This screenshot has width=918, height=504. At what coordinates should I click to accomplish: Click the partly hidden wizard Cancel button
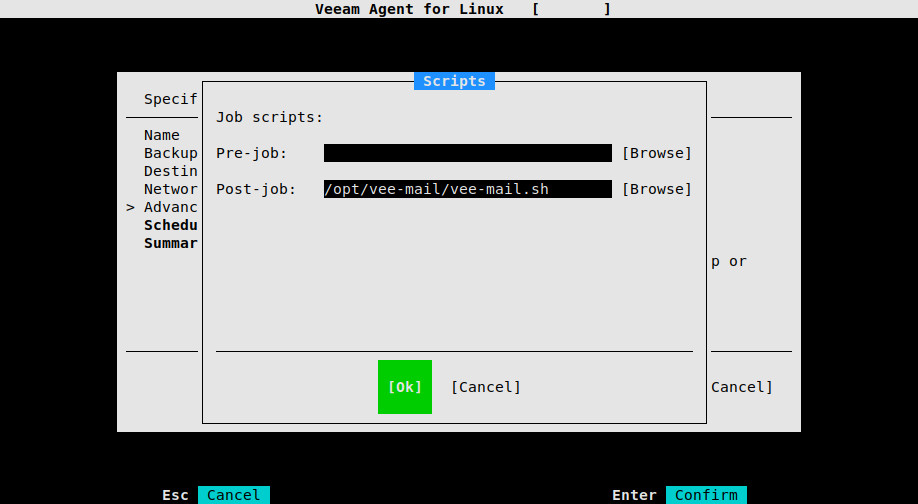pyautogui.click(x=742, y=387)
